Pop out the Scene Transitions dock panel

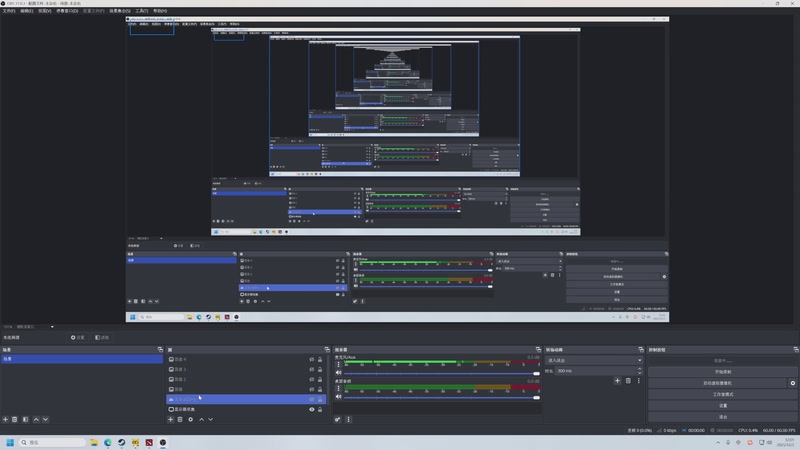641,349
